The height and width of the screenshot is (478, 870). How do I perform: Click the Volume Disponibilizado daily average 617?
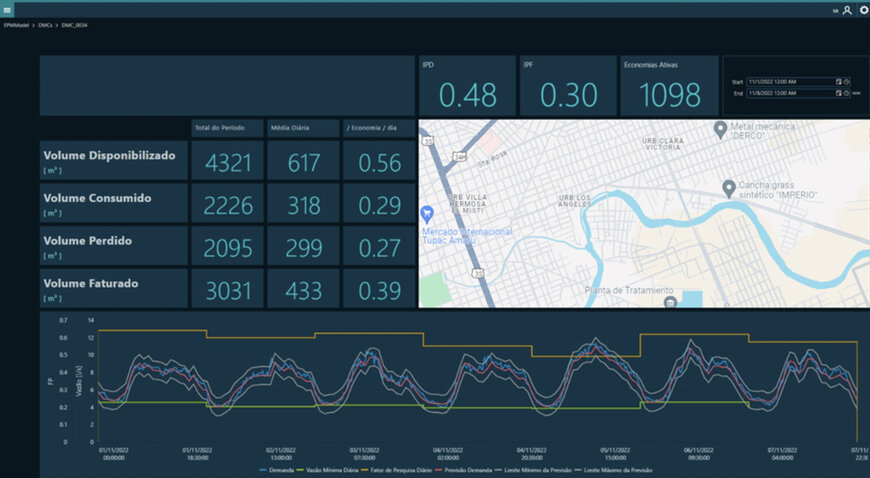coord(304,163)
